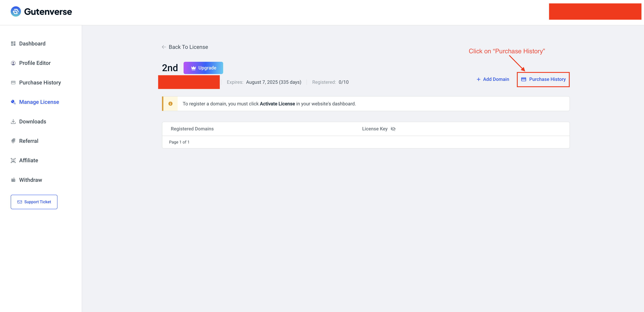Viewport: 644px width, 312px height.
Task: Select Manage License sidebar item
Action: click(39, 102)
